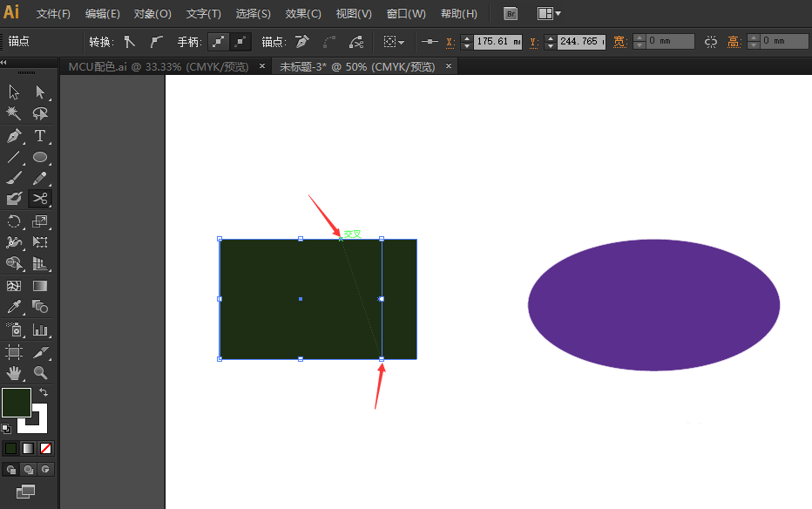The image size is (812, 509).
Task: Enable Draw Behind mode
Action: pyautogui.click(x=29, y=470)
